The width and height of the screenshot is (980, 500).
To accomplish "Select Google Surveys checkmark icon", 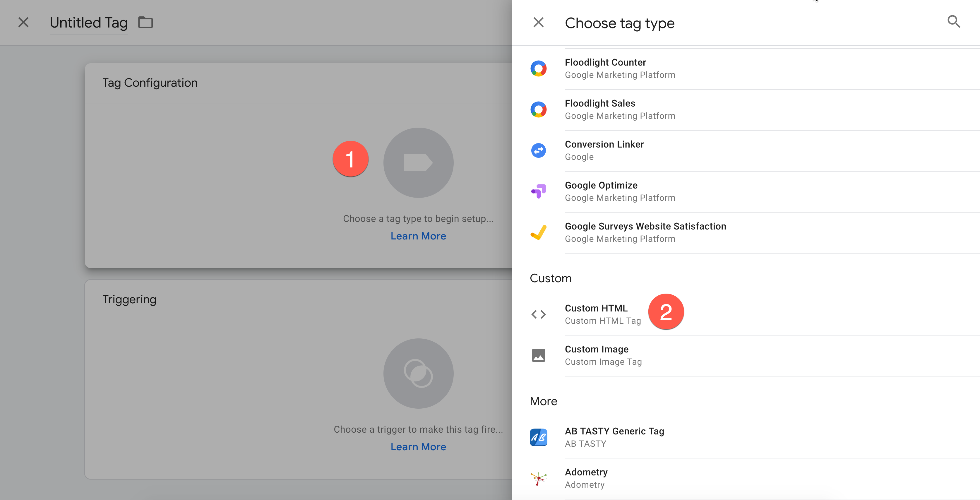I will click(538, 232).
